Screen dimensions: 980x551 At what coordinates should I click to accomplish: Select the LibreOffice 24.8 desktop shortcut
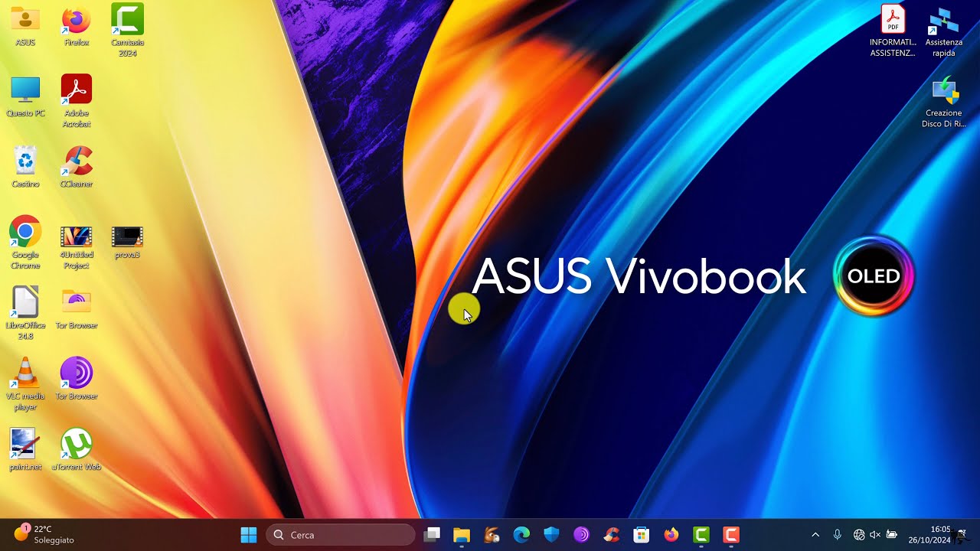25,313
